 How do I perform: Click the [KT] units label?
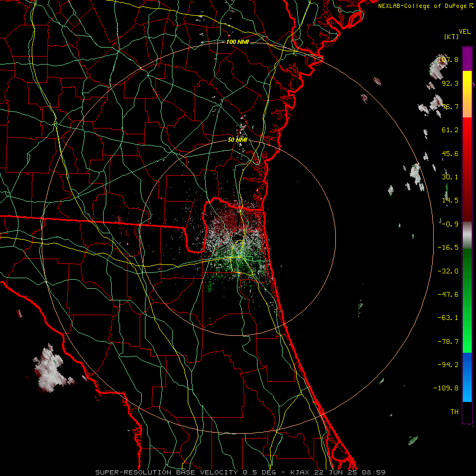(x=452, y=36)
